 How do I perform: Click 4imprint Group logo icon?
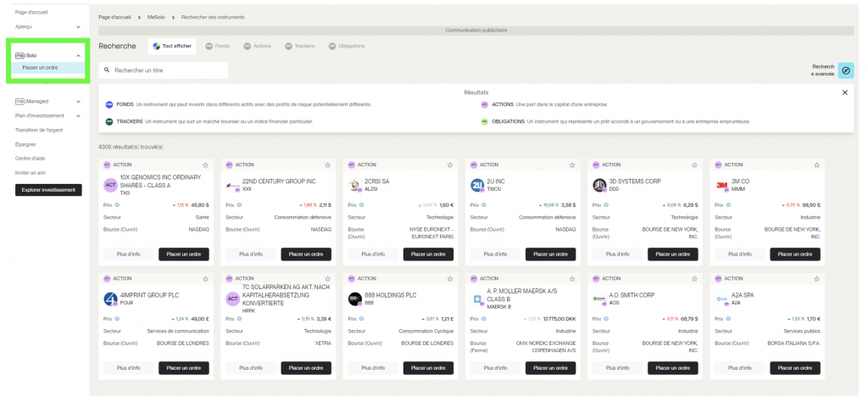click(x=111, y=299)
